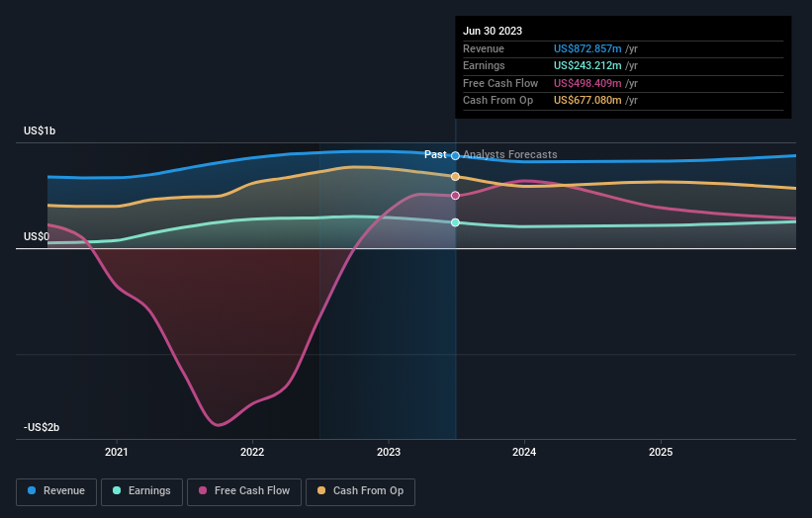
Task: Click the Revenue row label in tooltip
Action: [x=484, y=48]
